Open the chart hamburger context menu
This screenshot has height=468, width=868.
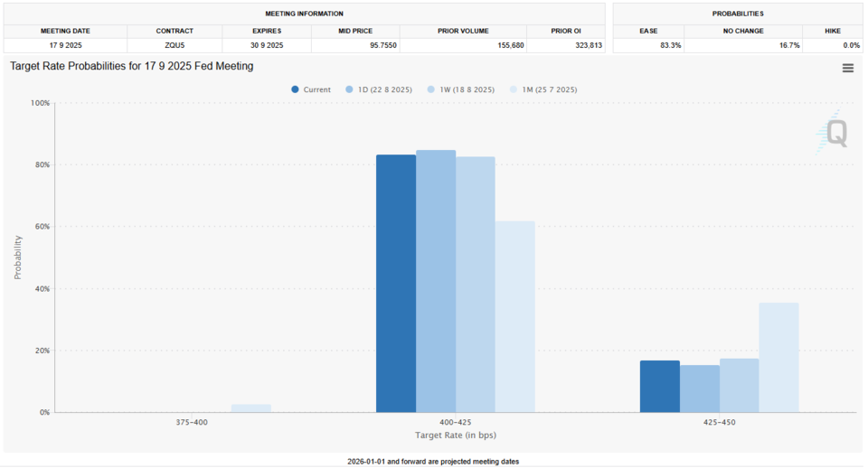(847, 68)
